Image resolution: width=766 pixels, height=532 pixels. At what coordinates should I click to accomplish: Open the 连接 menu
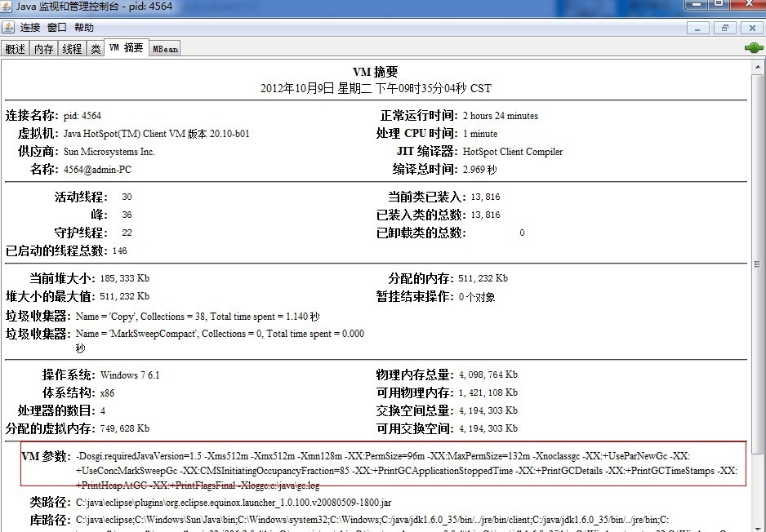coord(29,28)
